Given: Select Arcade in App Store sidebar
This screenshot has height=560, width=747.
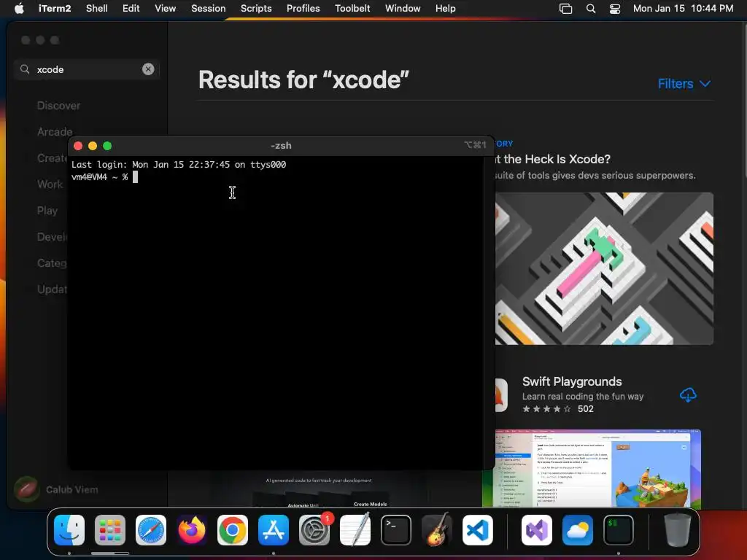Looking at the screenshot, I should [x=55, y=132].
